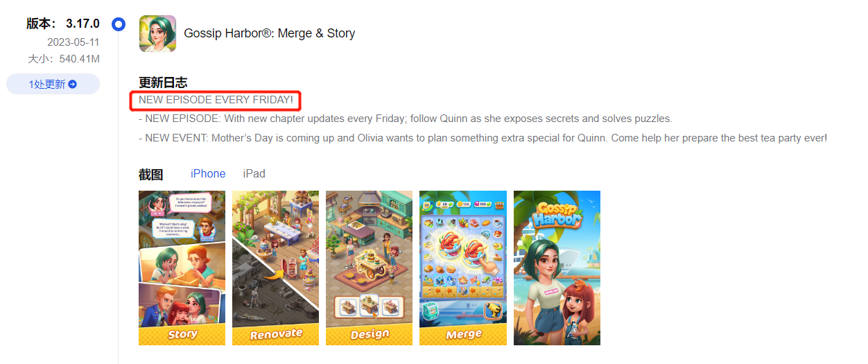Image resolution: width=868 pixels, height=364 pixels.
Task: Switch to the iPhone screenshots tab
Action: pos(208,174)
